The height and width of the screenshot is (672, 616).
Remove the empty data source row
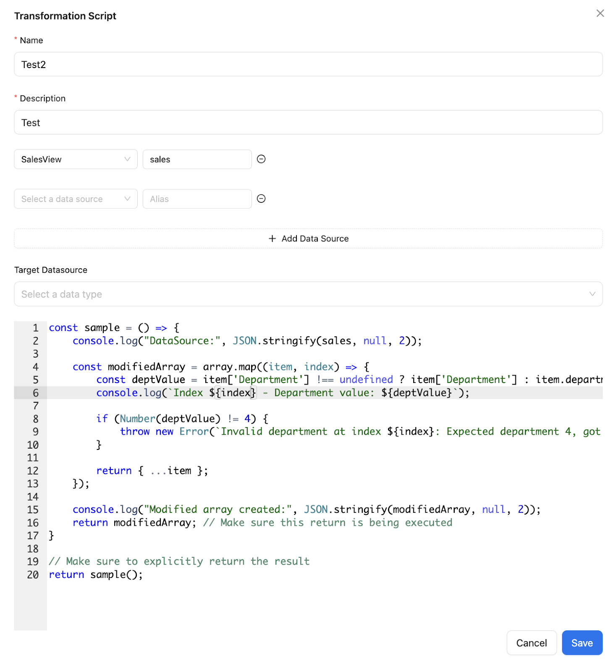click(x=261, y=199)
